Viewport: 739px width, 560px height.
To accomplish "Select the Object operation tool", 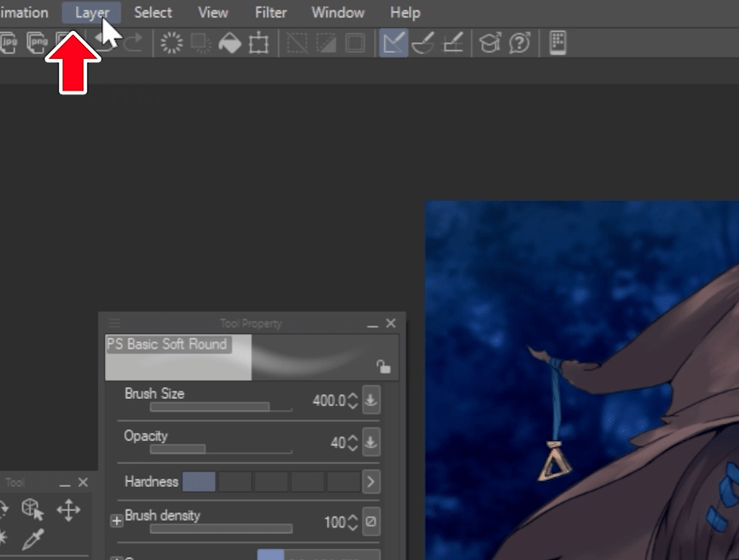I will 32,509.
